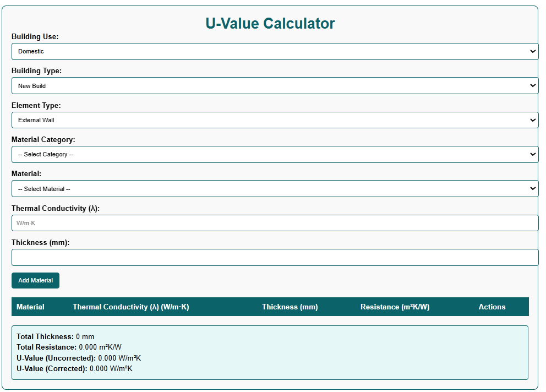
Task: Expand the Material Category list
Action: coord(273,154)
